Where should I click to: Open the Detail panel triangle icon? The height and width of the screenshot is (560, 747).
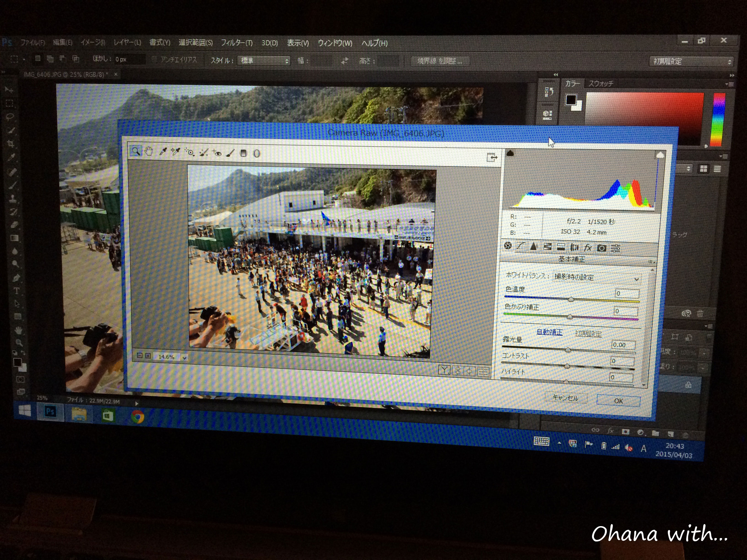pos(533,247)
